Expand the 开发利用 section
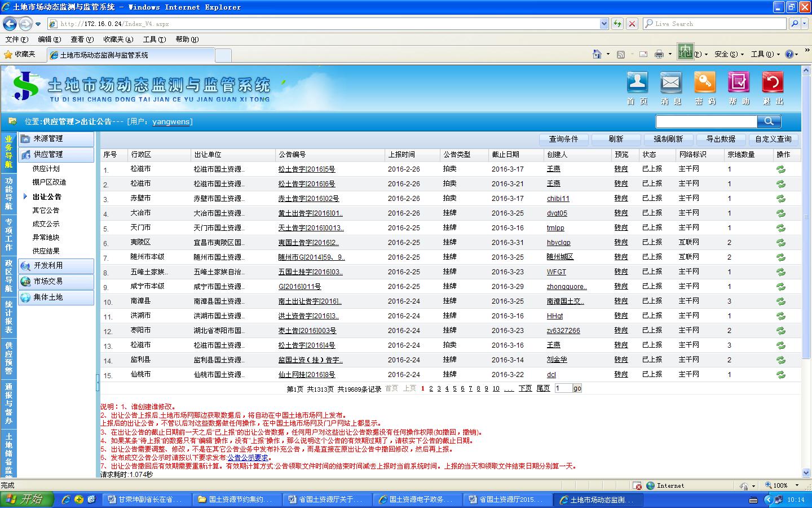 [x=56, y=266]
